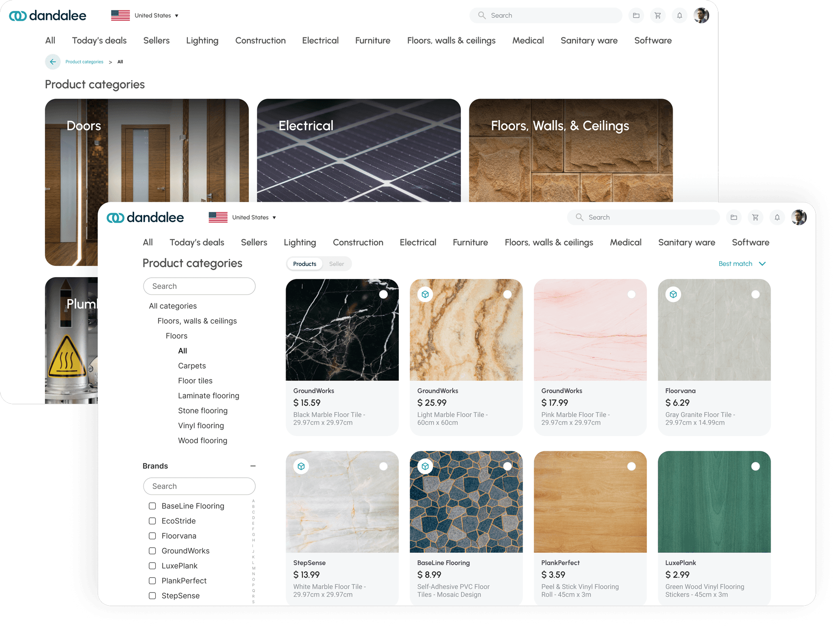
Task: Check the BaseLine Flooring brand filter
Action: point(152,506)
